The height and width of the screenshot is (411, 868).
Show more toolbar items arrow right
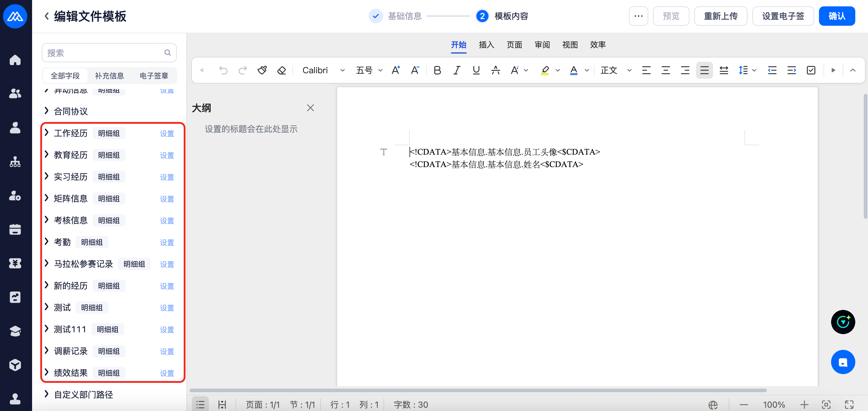(833, 70)
